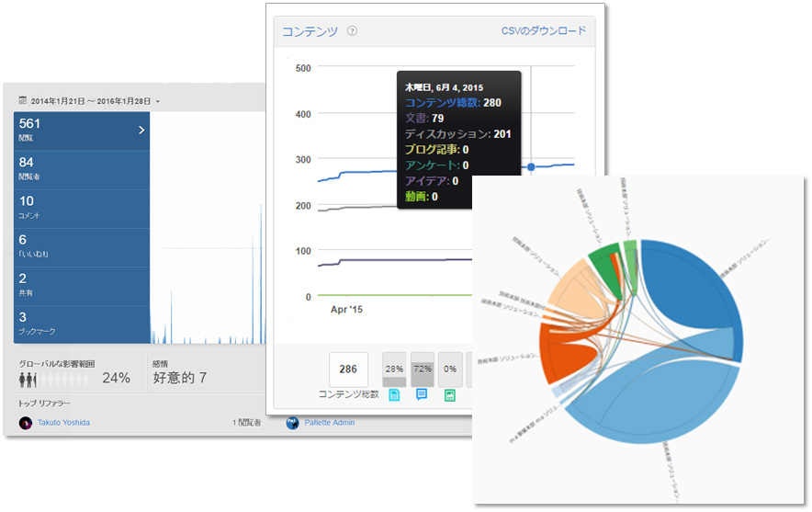Click the CSVのダウンロード link
This screenshot has width=812, height=512.
point(543,31)
